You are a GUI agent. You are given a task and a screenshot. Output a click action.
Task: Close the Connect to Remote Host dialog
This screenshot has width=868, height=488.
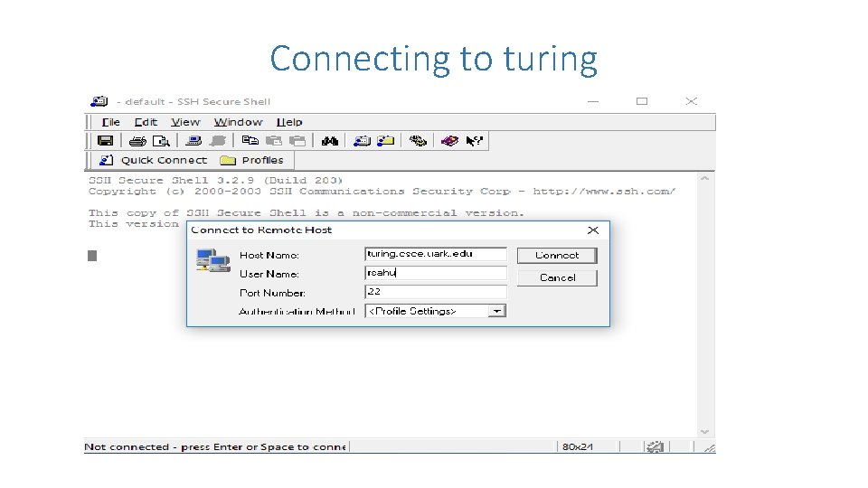(x=593, y=230)
